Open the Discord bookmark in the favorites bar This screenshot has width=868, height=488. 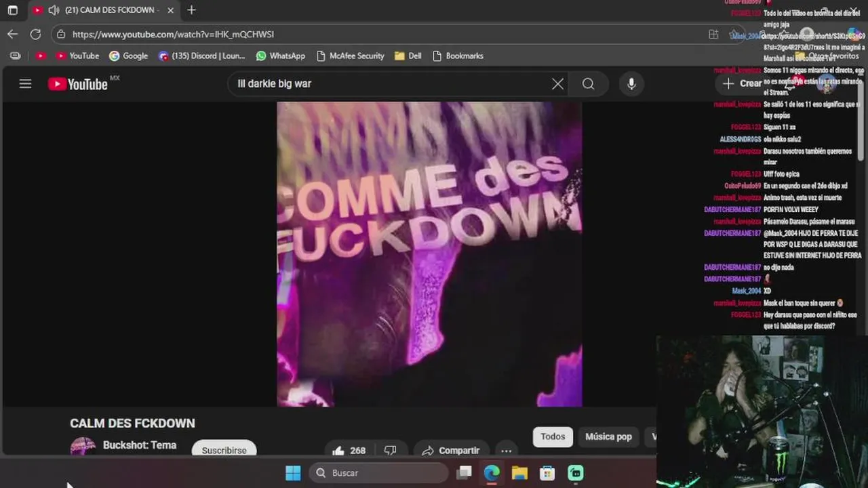pyautogui.click(x=201, y=56)
